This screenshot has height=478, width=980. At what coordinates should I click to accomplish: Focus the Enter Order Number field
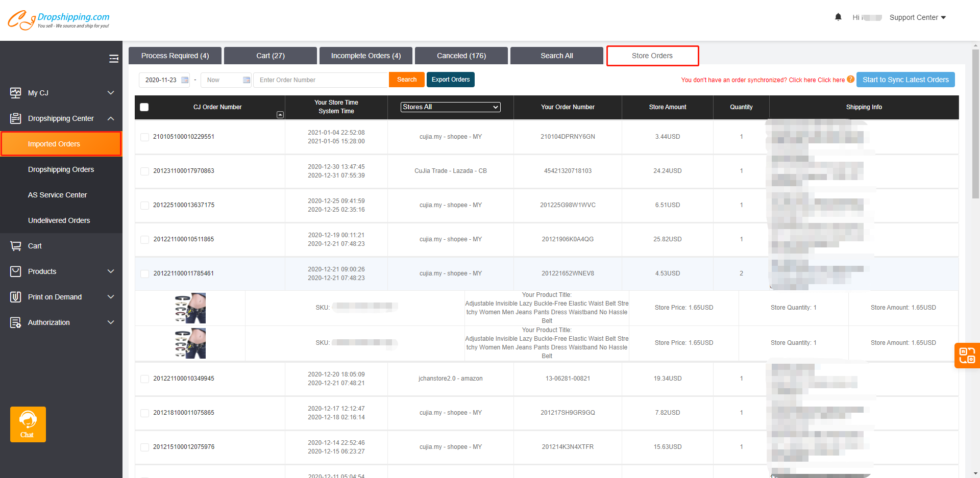coord(321,80)
